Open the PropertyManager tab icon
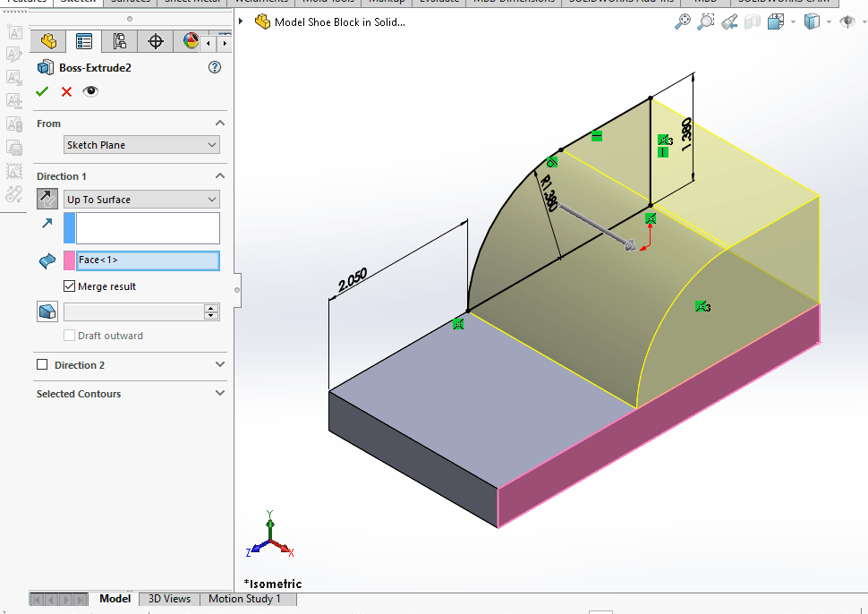The width and height of the screenshot is (868, 614). pyautogui.click(x=84, y=41)
